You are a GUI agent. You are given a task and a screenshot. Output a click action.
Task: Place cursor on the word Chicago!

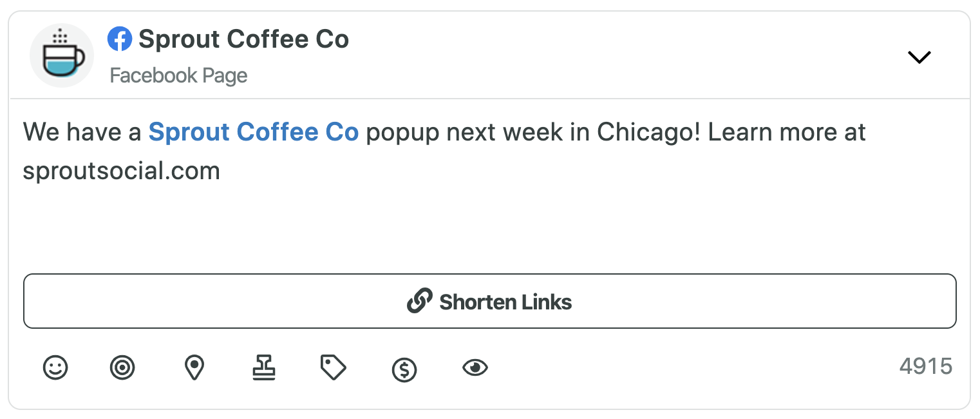pyautogui.click(x=648, y=132)
